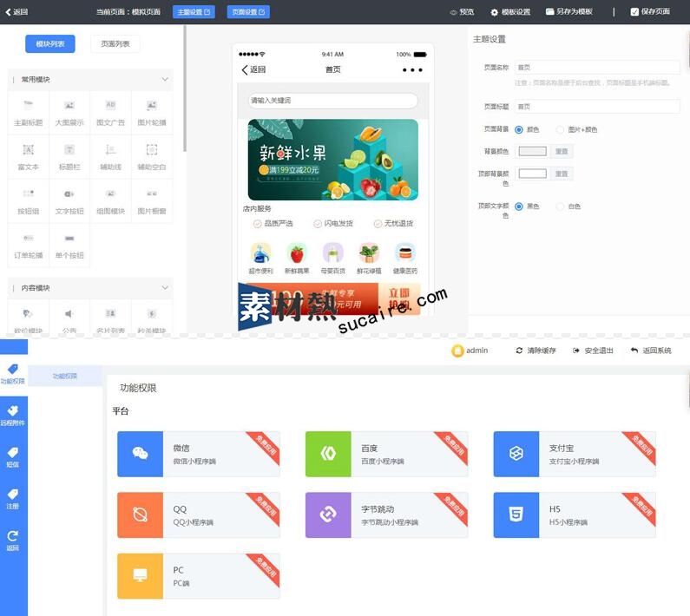The height and width of the screenshot is (616, 690).
Task: Choose 白色 for top text color
Action: coord(560,206)
